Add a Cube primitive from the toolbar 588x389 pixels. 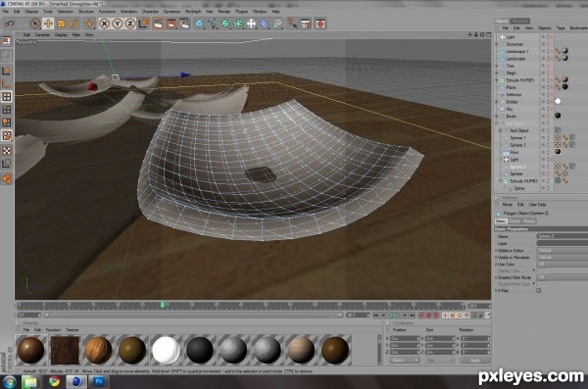coord(199,24)
